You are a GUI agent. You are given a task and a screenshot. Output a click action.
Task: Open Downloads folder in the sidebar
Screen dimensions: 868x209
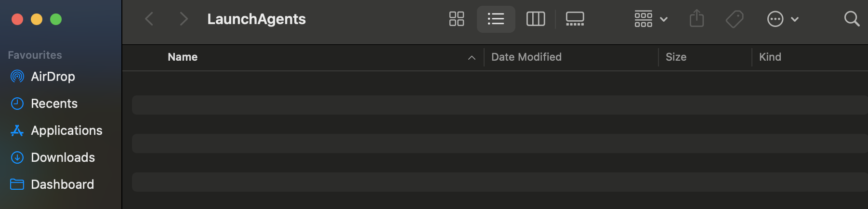[63, 157]
